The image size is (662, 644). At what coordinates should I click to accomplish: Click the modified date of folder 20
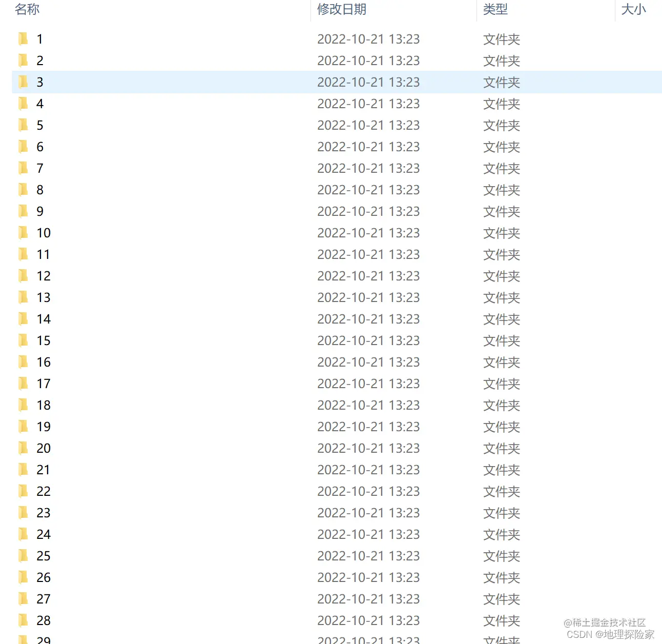click(368, 448)
